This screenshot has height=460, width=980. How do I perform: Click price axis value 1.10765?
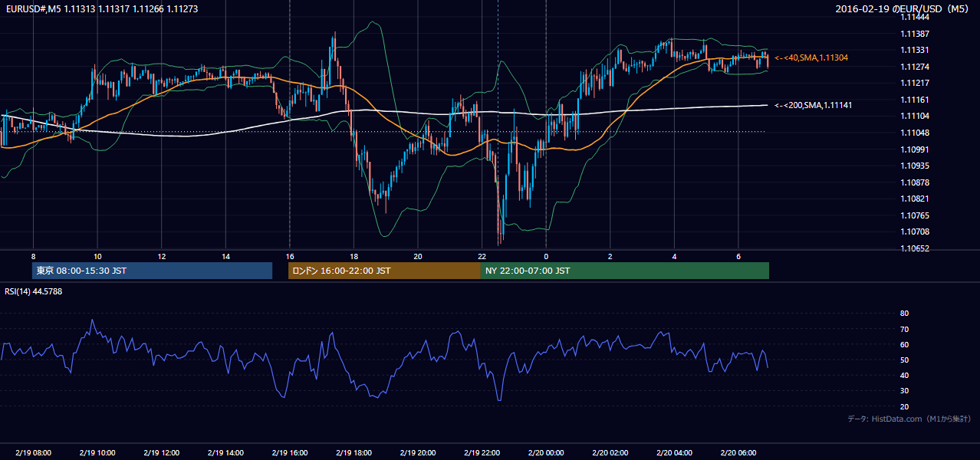[x=915, y=215]
